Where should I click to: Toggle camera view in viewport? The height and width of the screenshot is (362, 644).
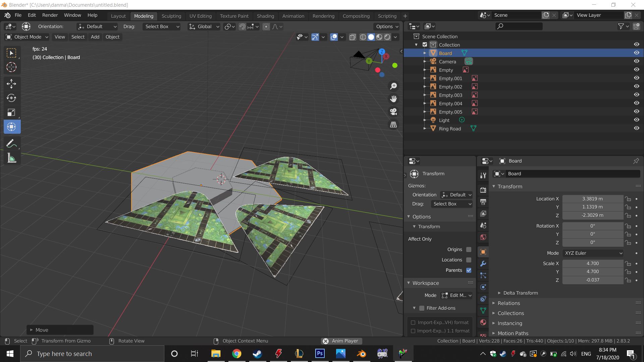click(393, 112)
